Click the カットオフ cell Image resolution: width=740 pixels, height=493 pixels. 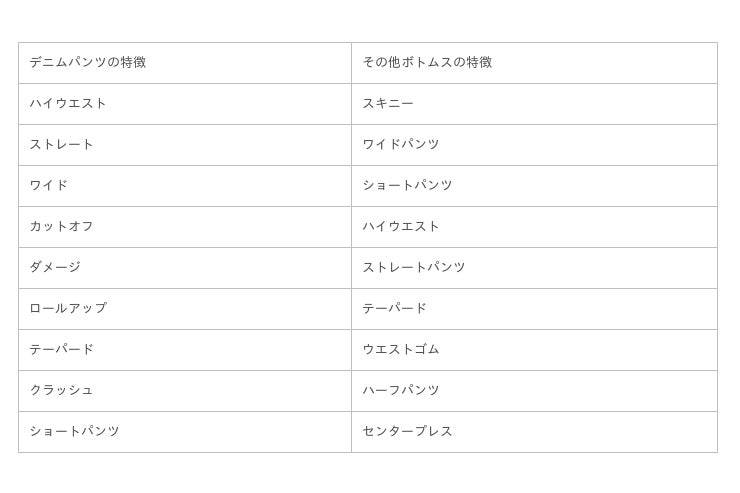pyautogui.click(x=62, y=226)
